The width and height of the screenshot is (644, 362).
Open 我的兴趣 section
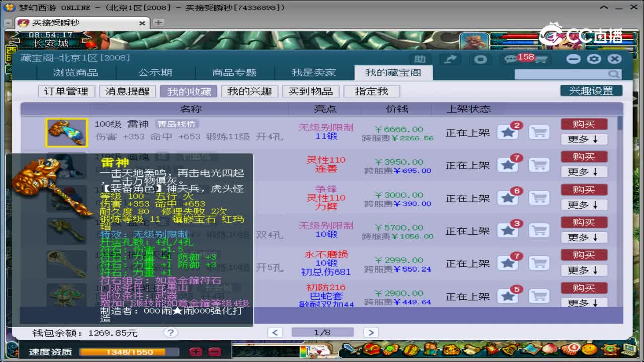tap(250, 91)
